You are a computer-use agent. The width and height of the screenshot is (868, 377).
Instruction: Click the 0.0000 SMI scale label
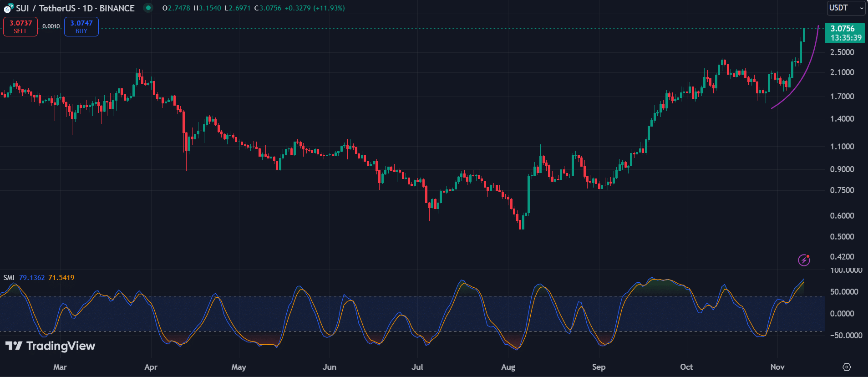pyautogui.click(x=842, y=314)
